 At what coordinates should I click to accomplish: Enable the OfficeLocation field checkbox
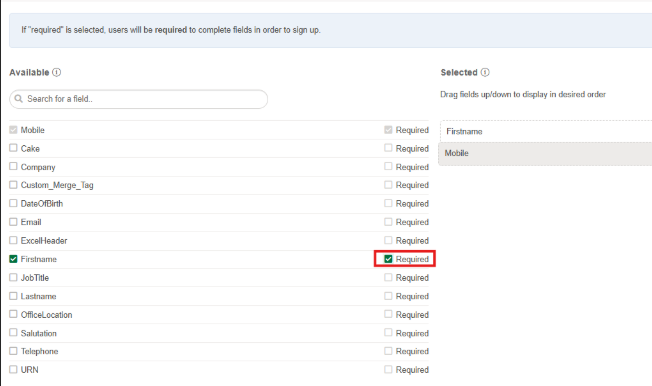[13, 314]
